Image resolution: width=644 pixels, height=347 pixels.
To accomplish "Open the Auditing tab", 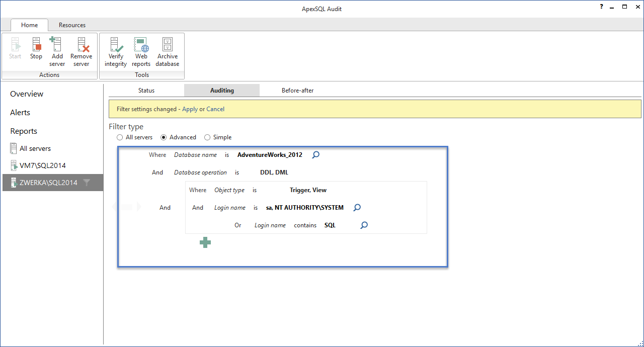I will click(x=222, y=91).
